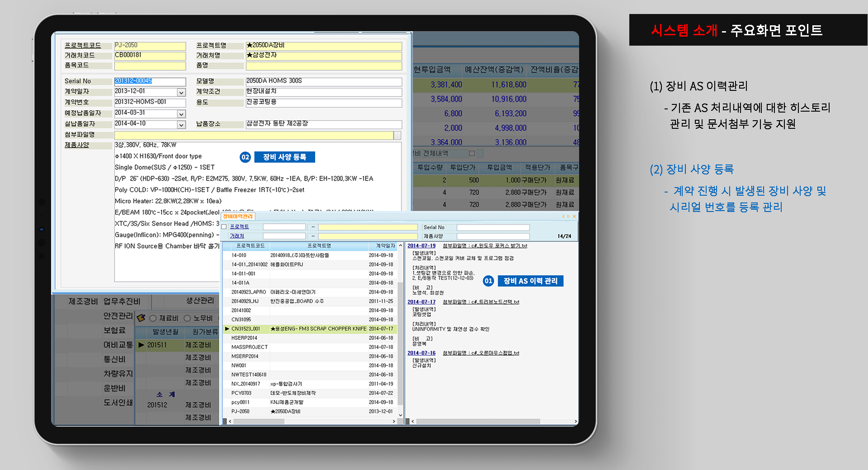The height and width of the screenshot is (470, 868).
Task: Open attachment c#_오른마우스팝업.txt
Action: tap(481, 353)
